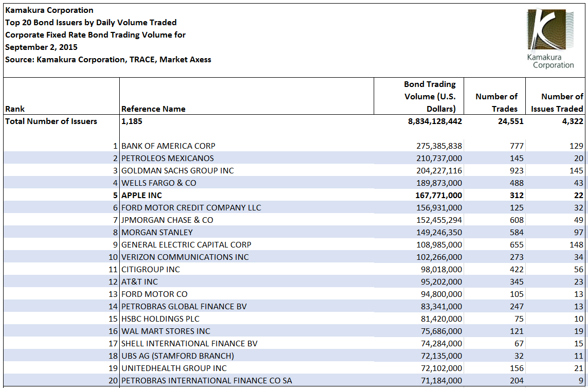Viewport: 588px width, 388px height.
Task: Click Apple volume 167,771,000
Action: pos(439,196)
